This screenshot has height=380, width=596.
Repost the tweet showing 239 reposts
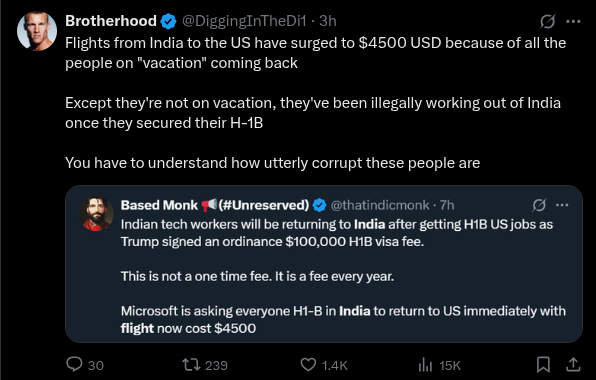(x=191, y=365)
